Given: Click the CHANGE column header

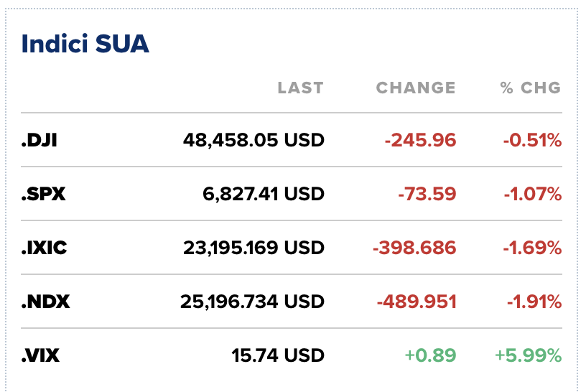Looking at the screenshot, I should click(x=416, y=88).
